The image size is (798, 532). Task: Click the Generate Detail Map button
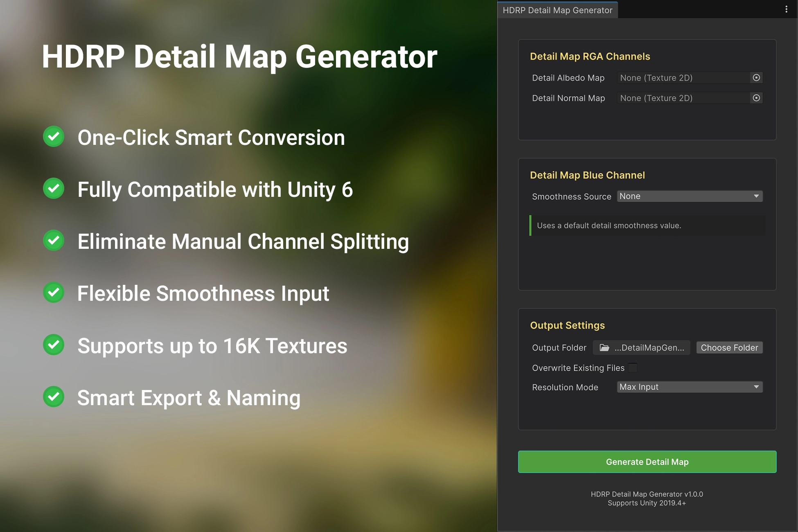647,462
